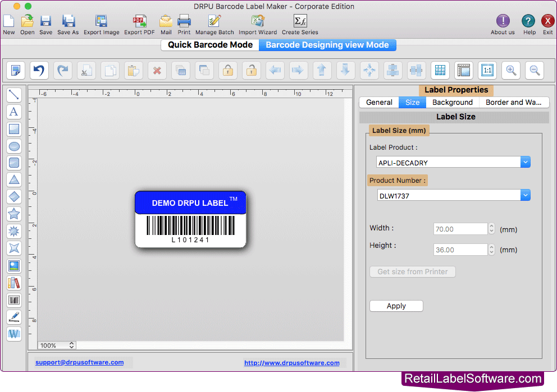Image resolution: width=557 pixels, height=392 pixels.
Task: Click the Help icon
Action: [528, 21]
